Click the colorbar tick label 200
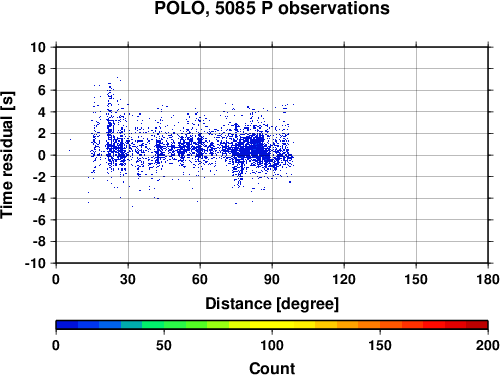The width and height of the screenshot is (500, 375). click(488, 345)
